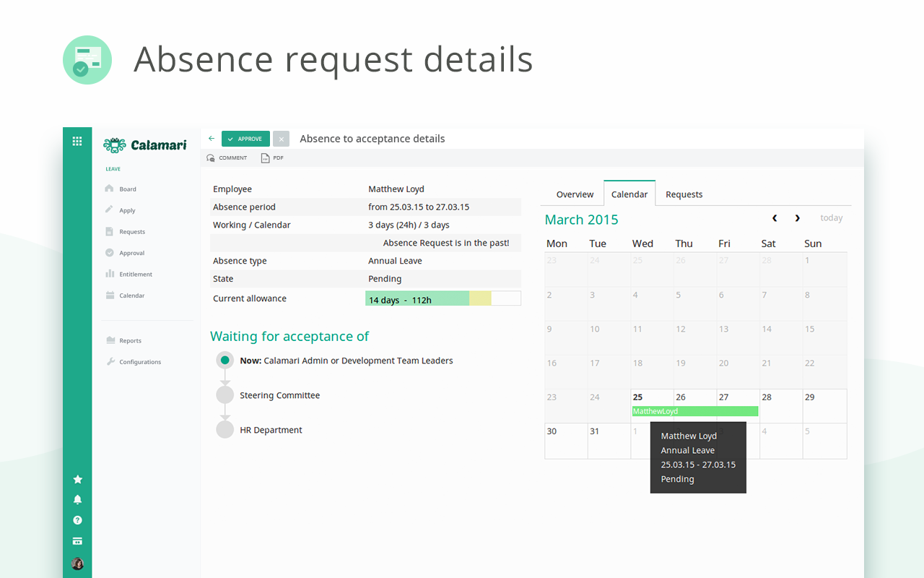
Task: Open help question mark icon
Action: pos(77,520)
